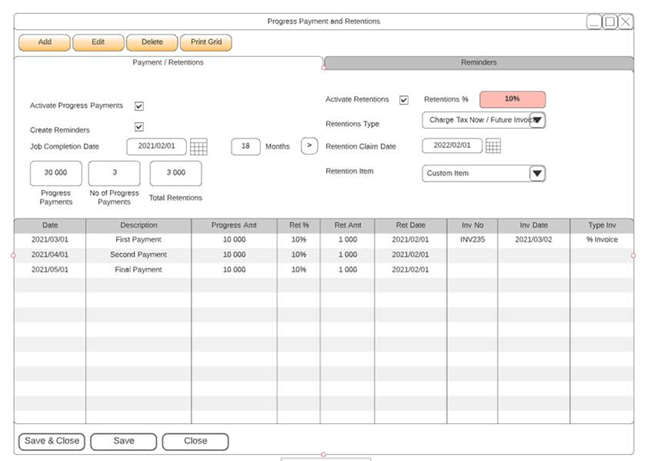
Task: Open the Retention Item dropdown arrow
Action: click(537, 173)
